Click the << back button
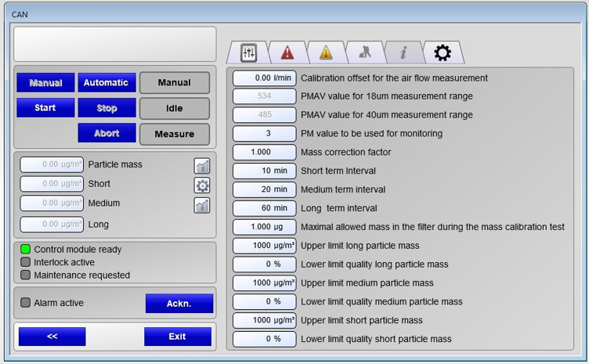 click(52, 337)
